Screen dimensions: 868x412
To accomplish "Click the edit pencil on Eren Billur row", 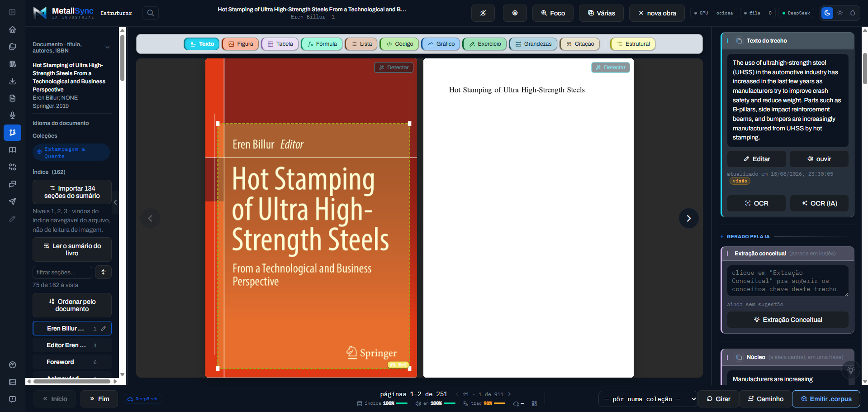I will click(x=104, y=329).
